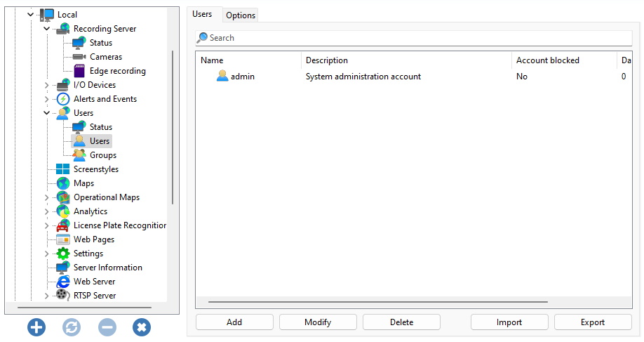Sort by the Description column header
Viewport: 644px width, 342px height.
(x=406, y=60)
